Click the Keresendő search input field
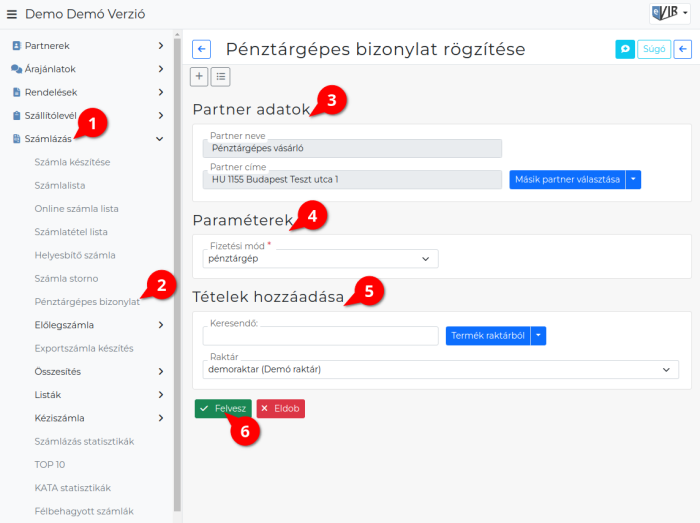This screenshot has height=523, width=700. pos(320,336)
